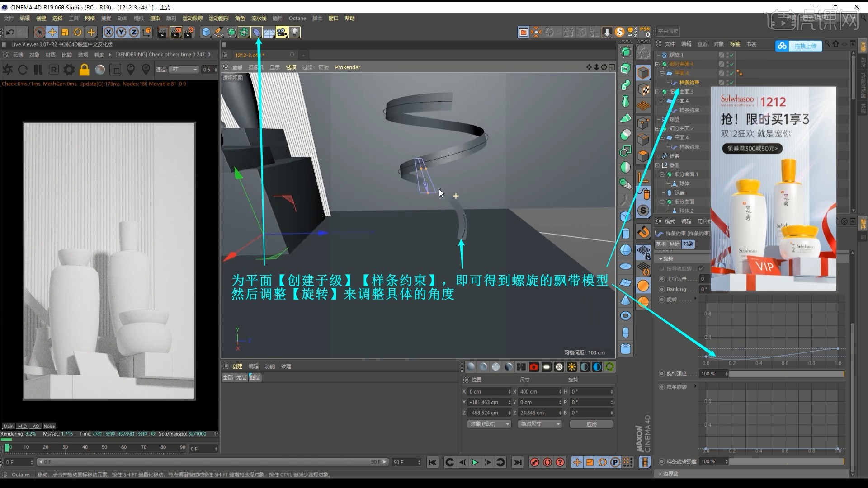Screen dimensions: 868x488
Task: Collapse the 细分曲面.4 tree node
Action: (658, 64)
